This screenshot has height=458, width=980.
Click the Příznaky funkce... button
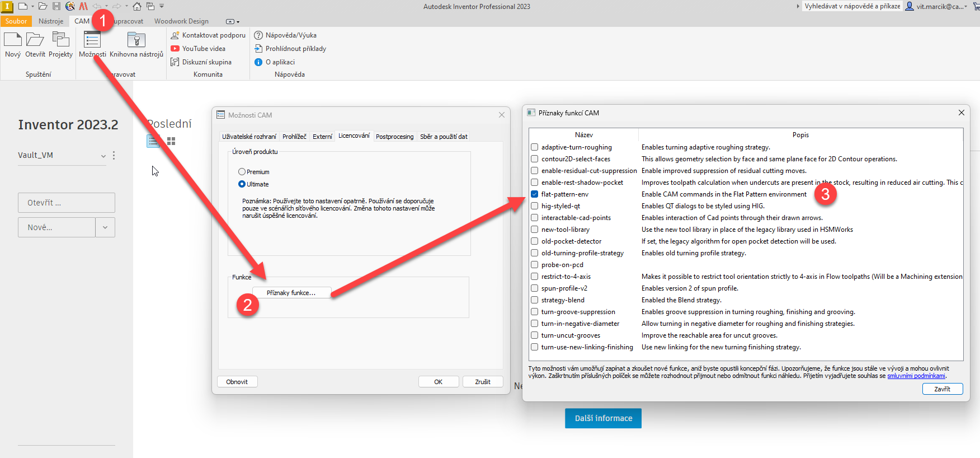(x=291, y=293)
